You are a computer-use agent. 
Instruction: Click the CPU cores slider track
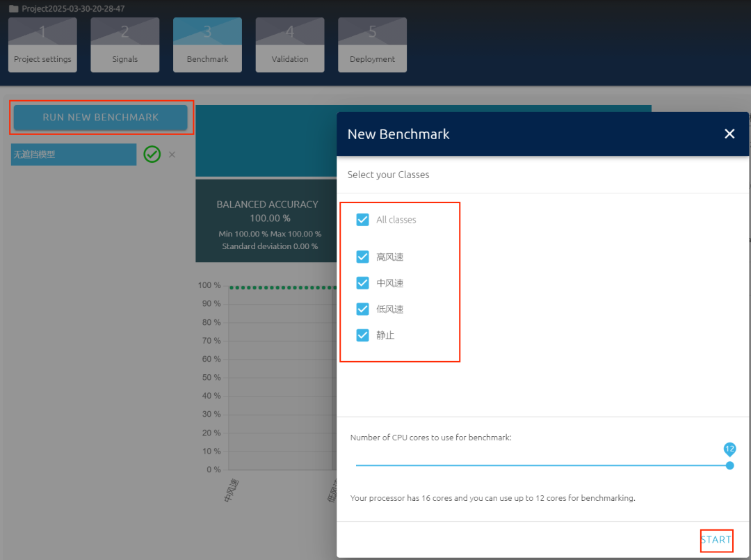(x=542, y=465)
